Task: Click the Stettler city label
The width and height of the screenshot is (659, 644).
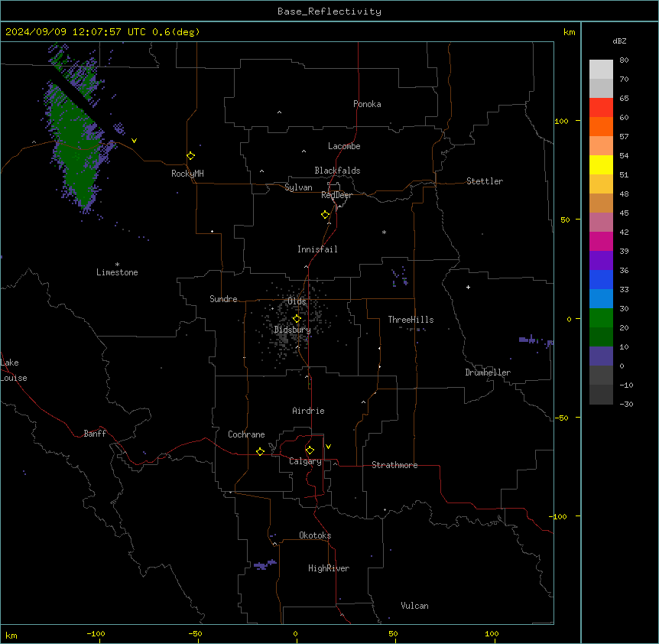Action: (484, 181)
